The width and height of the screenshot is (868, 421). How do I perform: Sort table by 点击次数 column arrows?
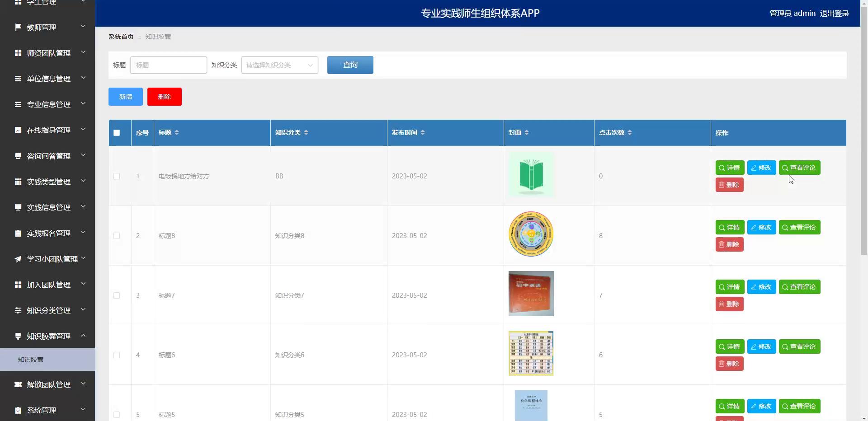(x=630, y=132)
